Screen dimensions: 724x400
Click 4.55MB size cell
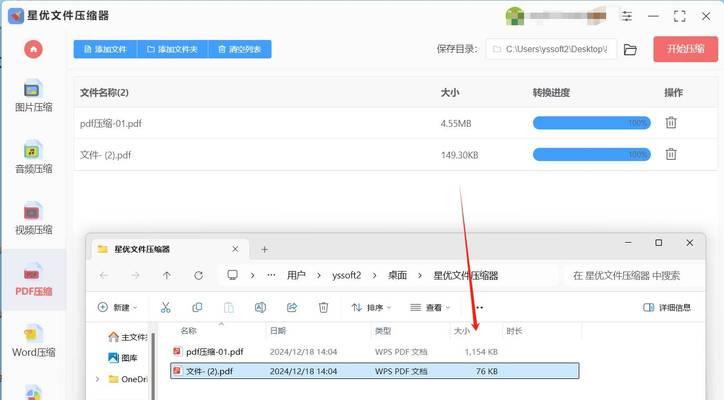click(x=456, y=123)
